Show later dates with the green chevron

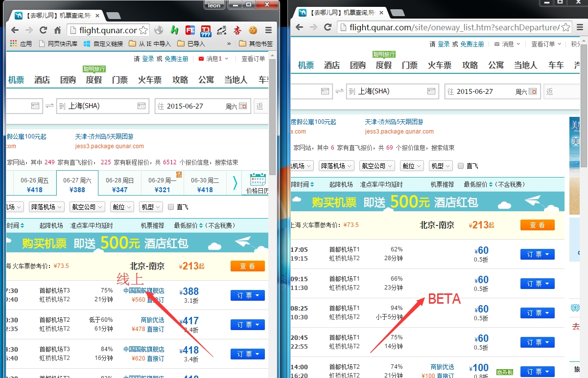[235, 183]
